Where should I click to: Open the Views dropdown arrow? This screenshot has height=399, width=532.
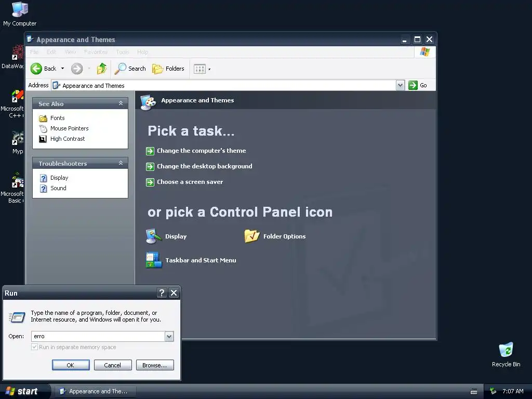click(209, 69)
